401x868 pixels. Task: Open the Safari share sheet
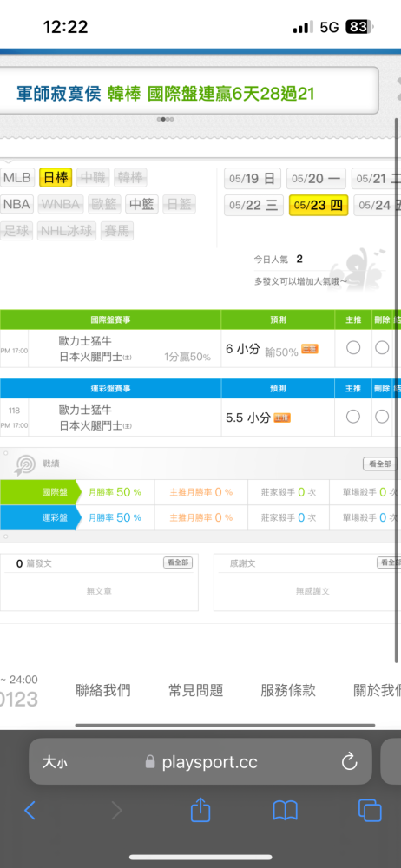point(200,809)
